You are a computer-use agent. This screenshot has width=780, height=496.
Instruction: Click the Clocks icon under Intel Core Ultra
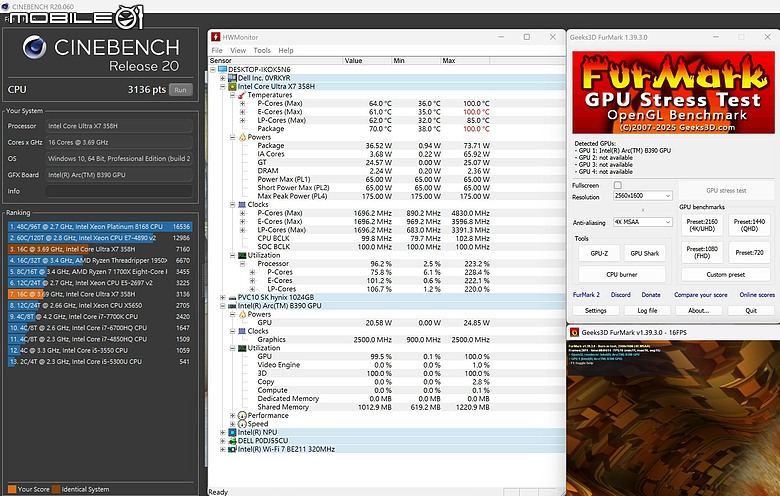(242, 204)
